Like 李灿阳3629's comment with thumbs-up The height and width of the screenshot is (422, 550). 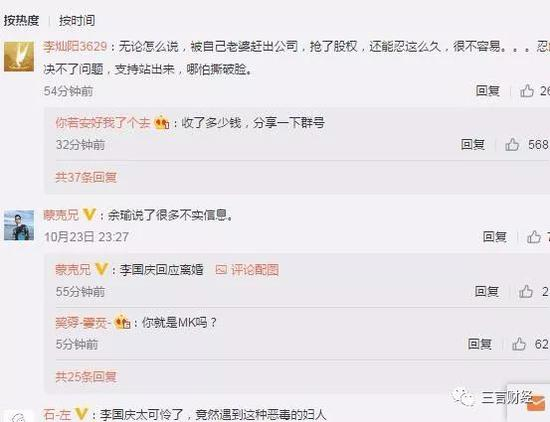tap(526, 91)
